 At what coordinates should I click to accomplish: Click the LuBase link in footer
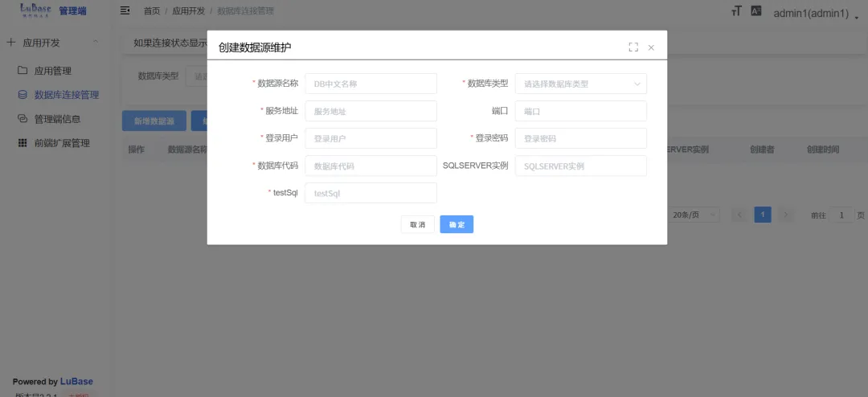pos(76,382)
